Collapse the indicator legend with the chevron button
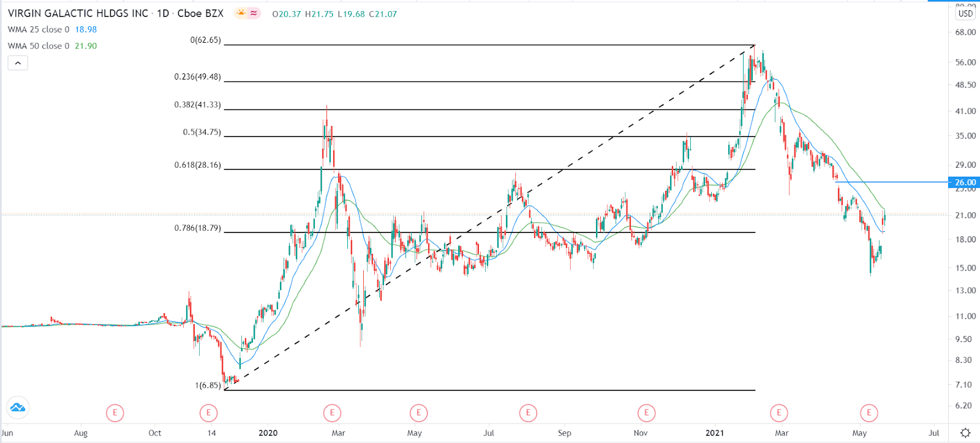The width and height of the screenshot is (980, 443). (18, 62)
